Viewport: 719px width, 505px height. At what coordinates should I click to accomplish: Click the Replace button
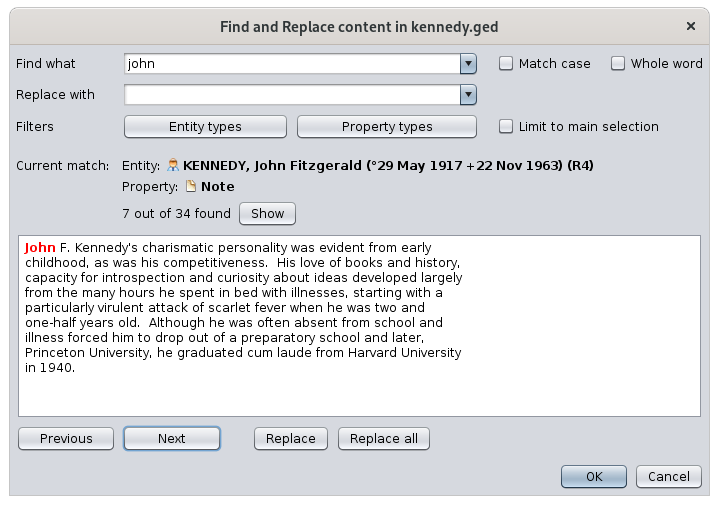291,438
